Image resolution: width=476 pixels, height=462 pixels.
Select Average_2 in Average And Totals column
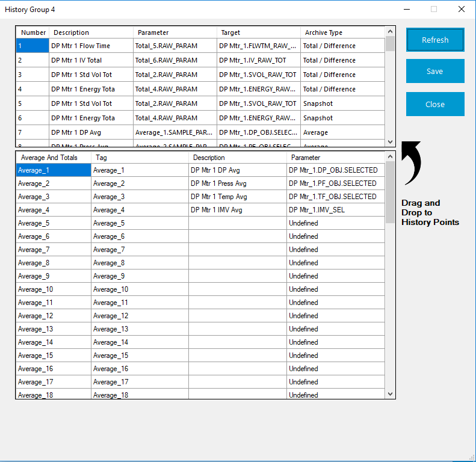tap(54, 183)
